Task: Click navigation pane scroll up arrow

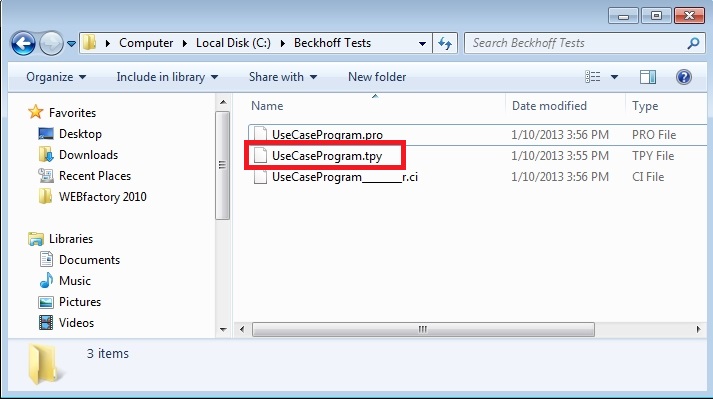Action: point(223,102)
